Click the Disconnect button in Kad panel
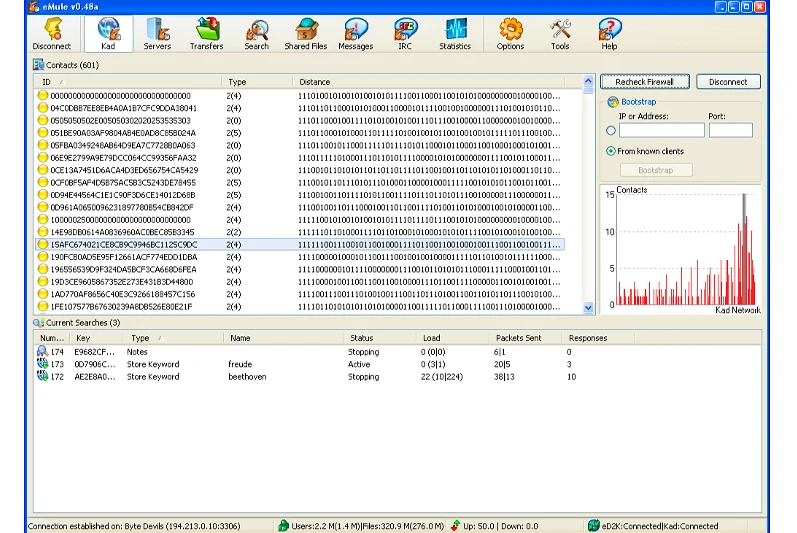 tap(728, 82)
